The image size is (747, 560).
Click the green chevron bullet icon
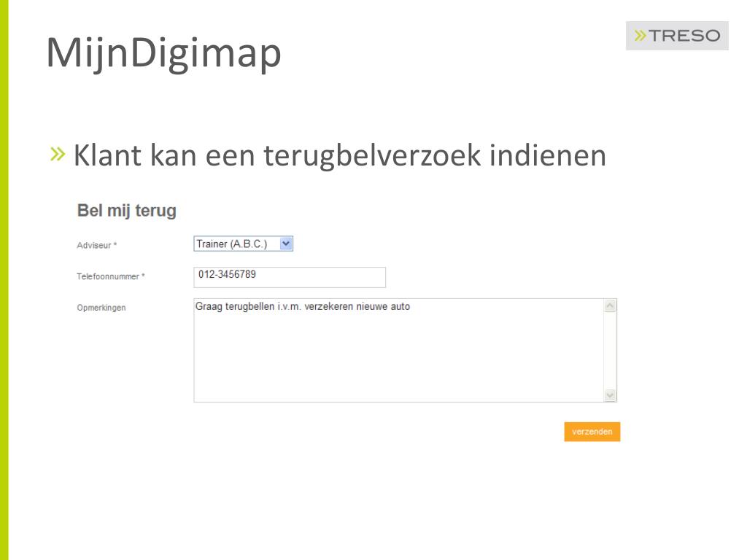[58, 154]
